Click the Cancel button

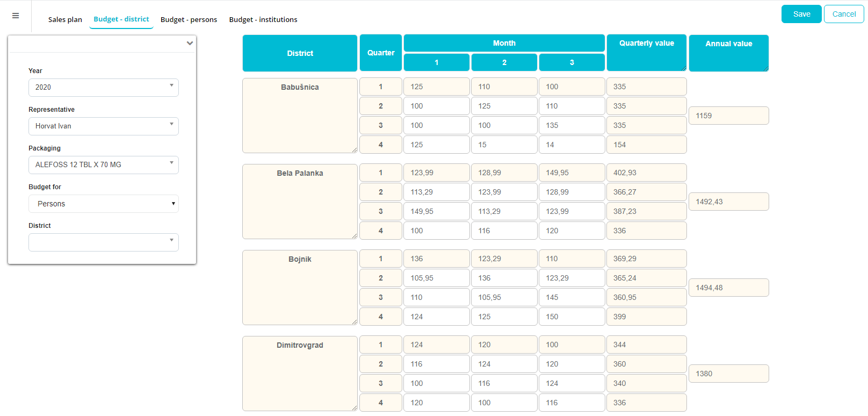(843, 14)
